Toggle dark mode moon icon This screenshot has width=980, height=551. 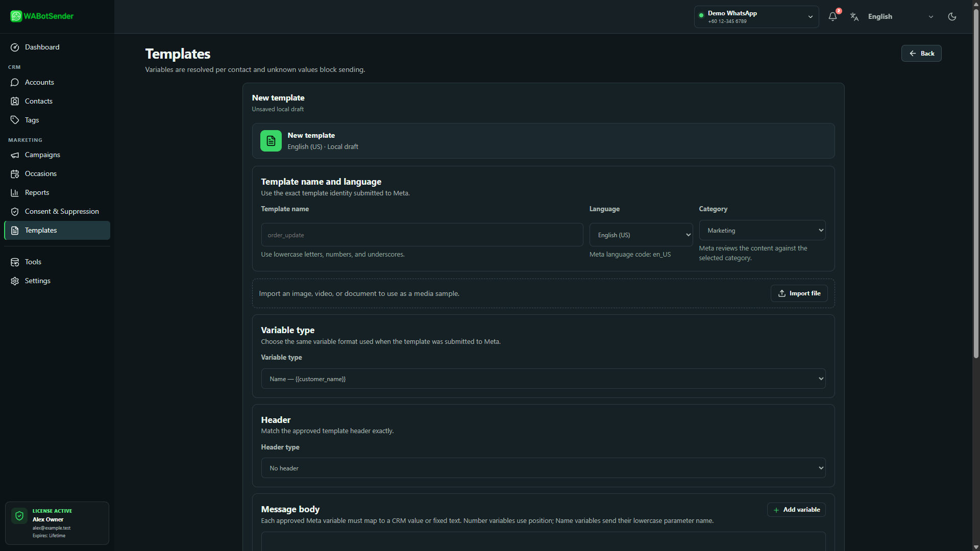pos(952,16)
